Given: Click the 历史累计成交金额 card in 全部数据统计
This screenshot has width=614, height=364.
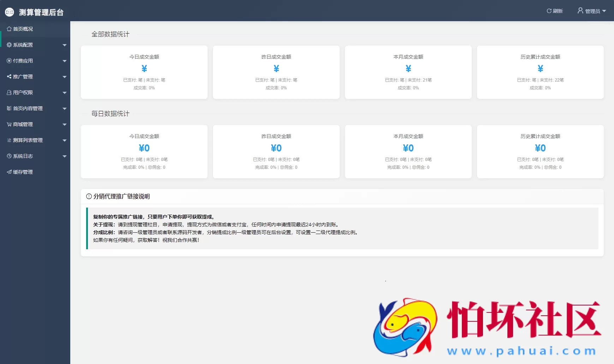Looking at the screenshot, I should pos(540,72).
